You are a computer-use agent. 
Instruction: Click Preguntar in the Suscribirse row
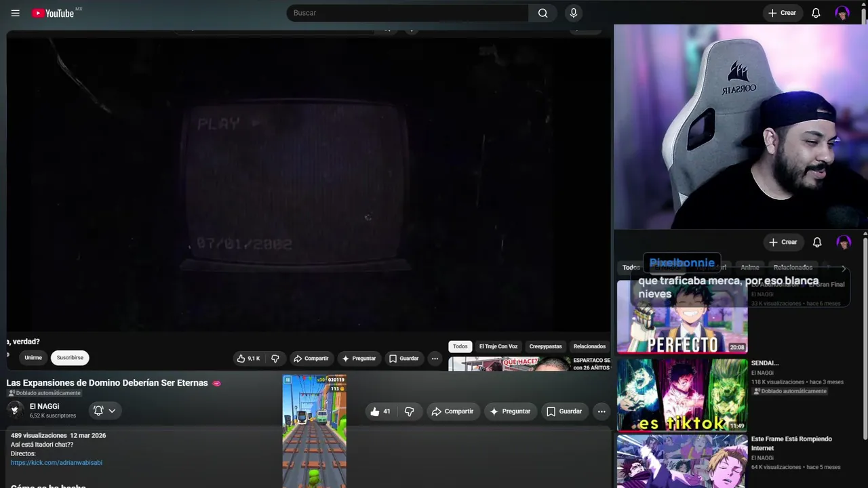[x=359, y=359]
